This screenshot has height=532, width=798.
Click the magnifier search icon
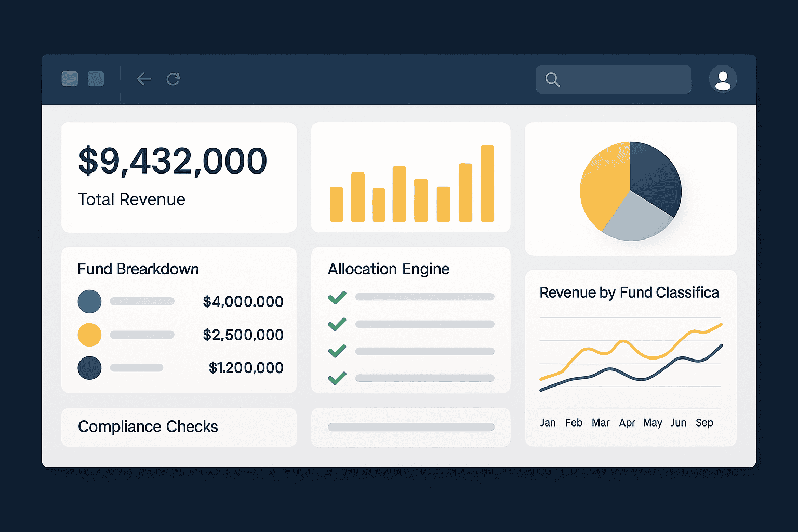(x=552, y=79)
